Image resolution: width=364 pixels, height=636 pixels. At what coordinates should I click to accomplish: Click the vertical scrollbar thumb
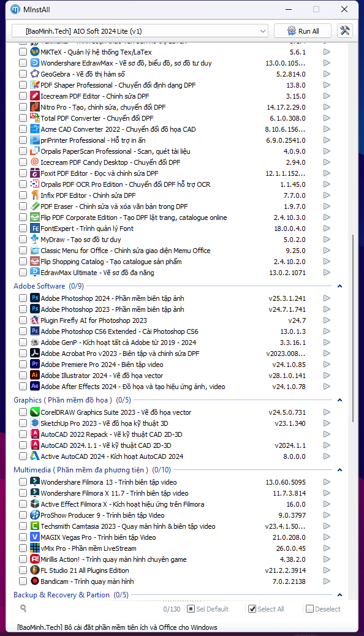pos(354,328)
